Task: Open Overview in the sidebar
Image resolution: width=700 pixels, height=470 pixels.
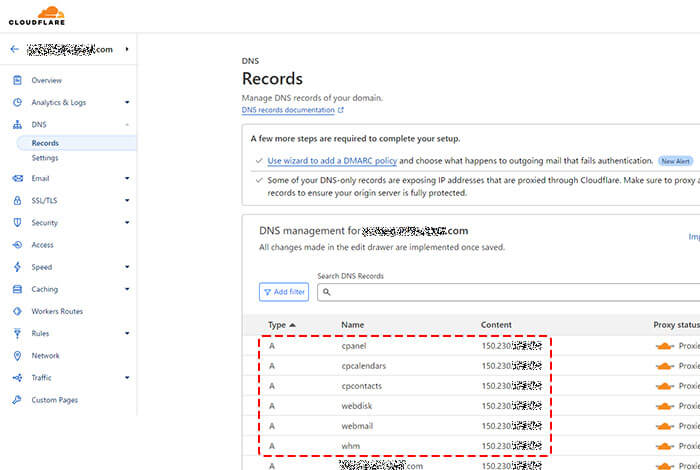Action: [46, 80]
